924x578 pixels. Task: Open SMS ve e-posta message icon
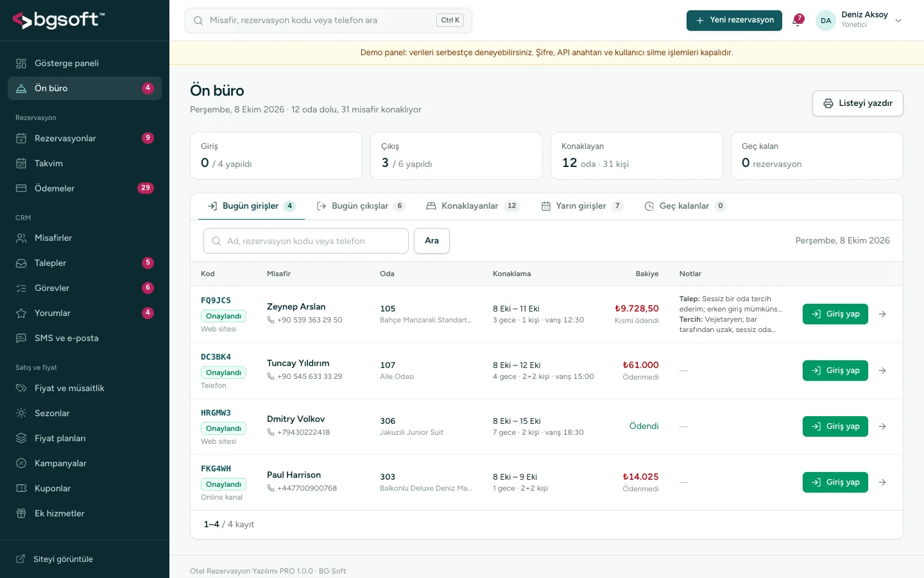click(x=21, y=338)
